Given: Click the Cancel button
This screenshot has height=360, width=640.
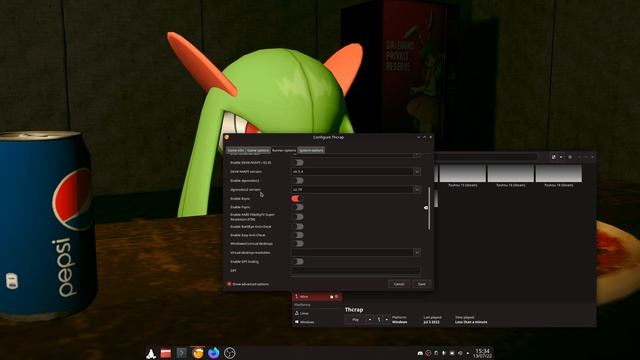Looking at the screenshot, I should [x=399, y=284].
